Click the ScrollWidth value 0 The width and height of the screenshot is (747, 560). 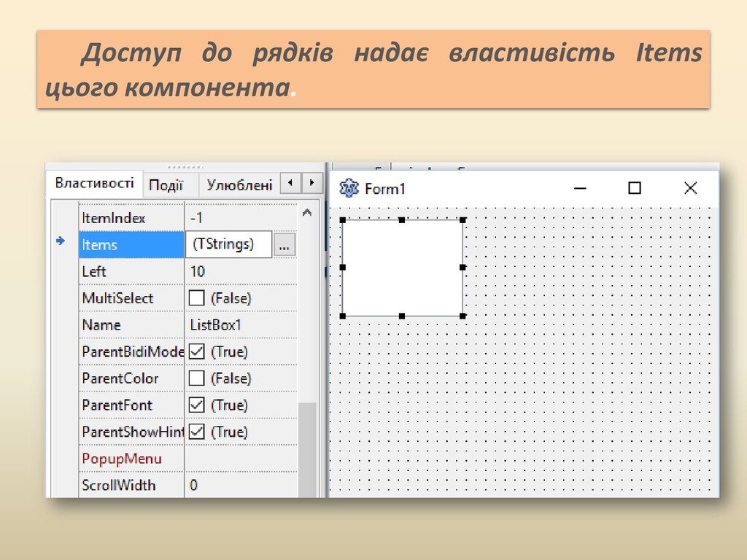point(193,485)
